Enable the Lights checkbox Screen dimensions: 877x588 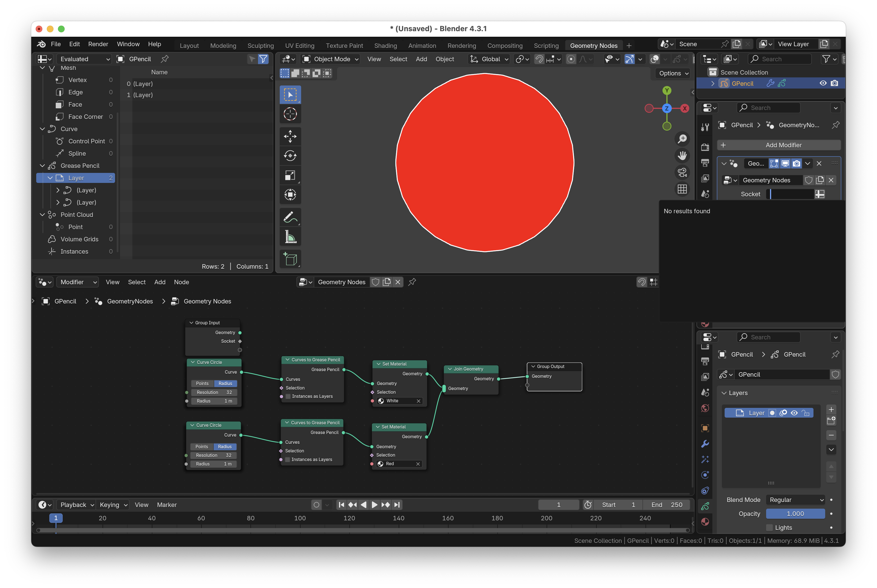pos(769,528)
